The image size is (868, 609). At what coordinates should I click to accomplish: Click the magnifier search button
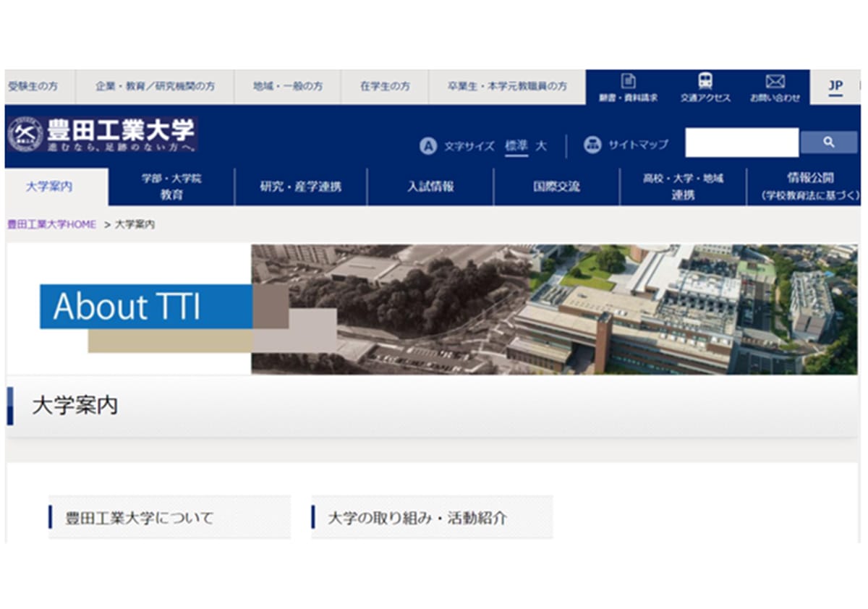pyautogui.click(x=829, y=142)
